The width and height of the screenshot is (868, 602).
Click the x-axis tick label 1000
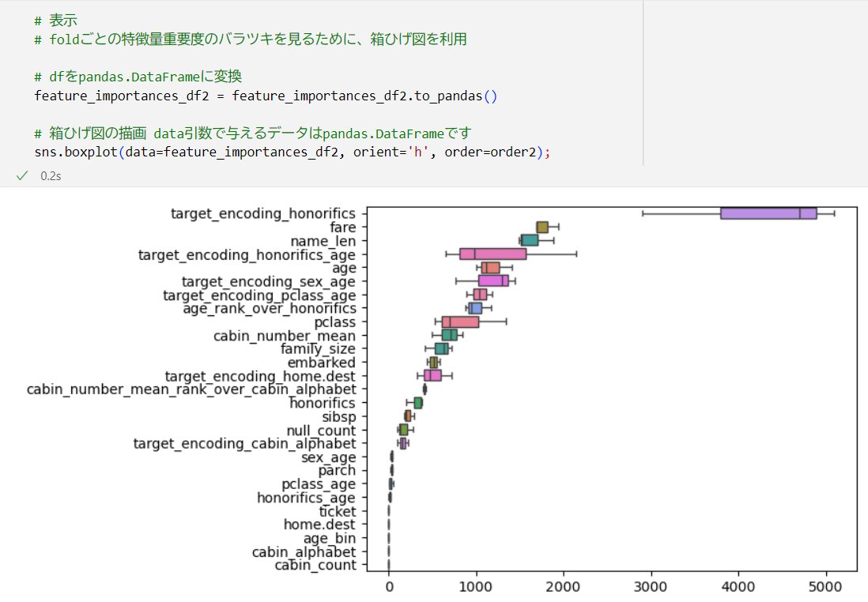[x=476, y=586]
